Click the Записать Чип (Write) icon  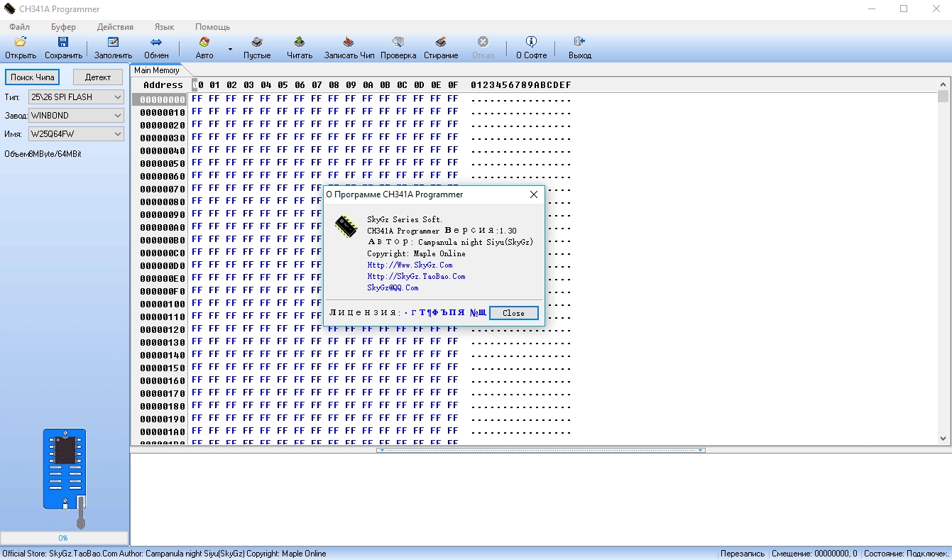coord(349,43)
